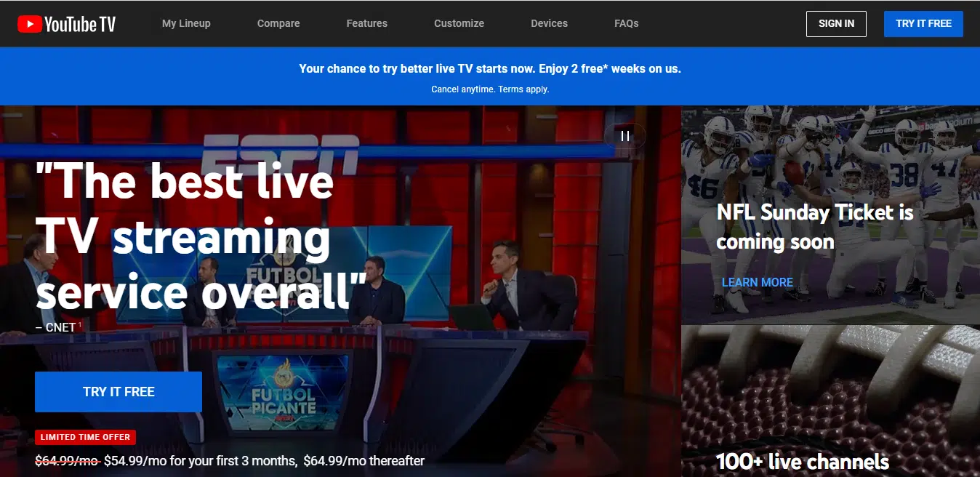Screen dimensions: 980x477
Task: Click the LIMITED TIME OFFER badge
Action: [x=85, y=437]
